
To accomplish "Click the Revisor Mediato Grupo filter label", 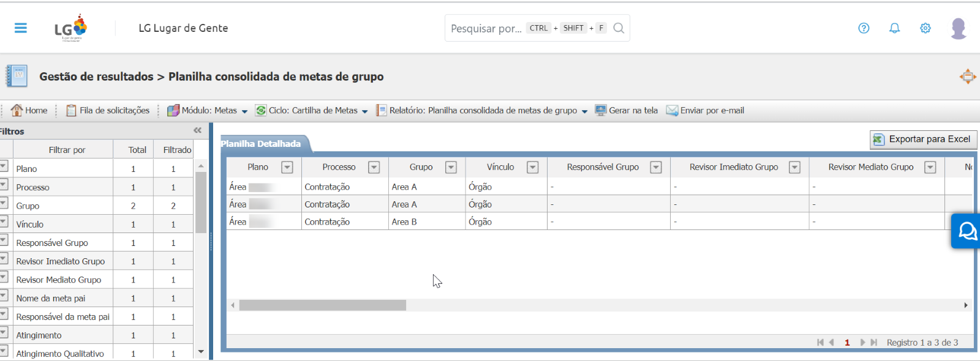I will [59, 280].
